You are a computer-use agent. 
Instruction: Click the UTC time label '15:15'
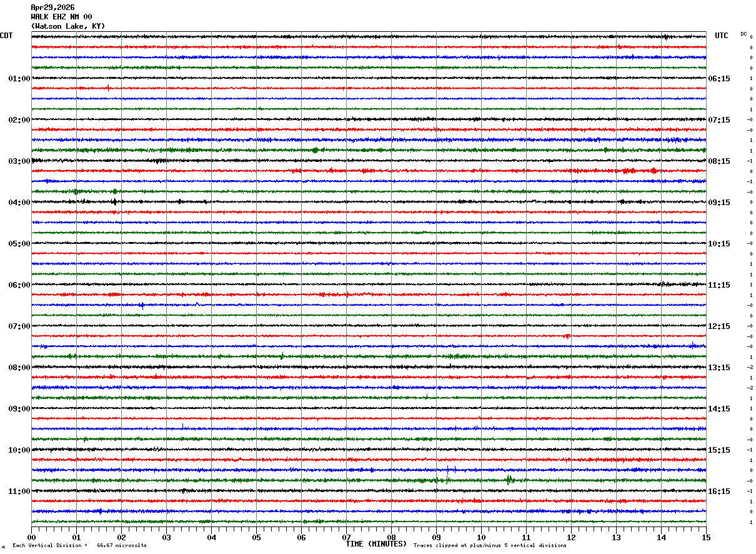tap(719, 450)
